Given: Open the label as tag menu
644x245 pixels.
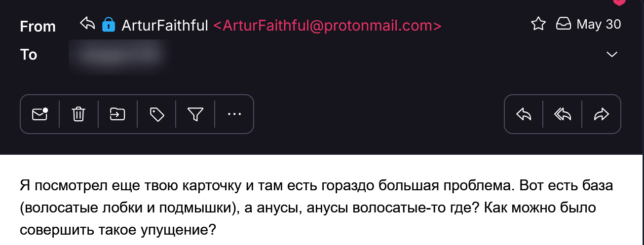Looking at the screenshot, I should pyautogui.click(x=156, y=114).
